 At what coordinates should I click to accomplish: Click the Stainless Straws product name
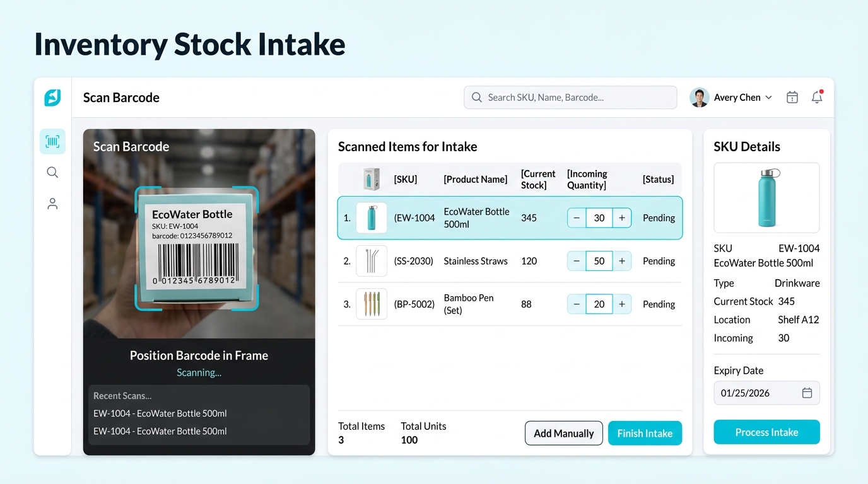point(476,261)
